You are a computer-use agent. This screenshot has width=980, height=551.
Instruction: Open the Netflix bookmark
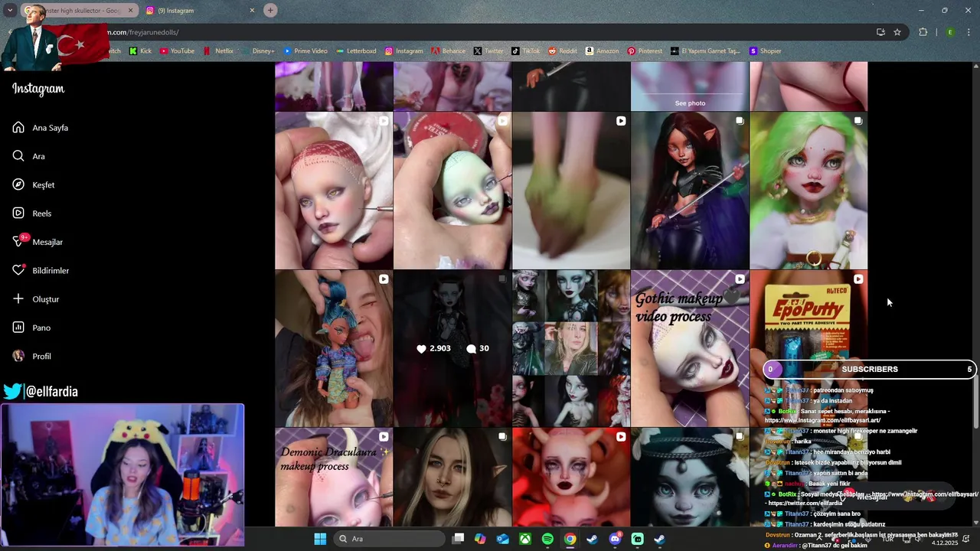218,51
